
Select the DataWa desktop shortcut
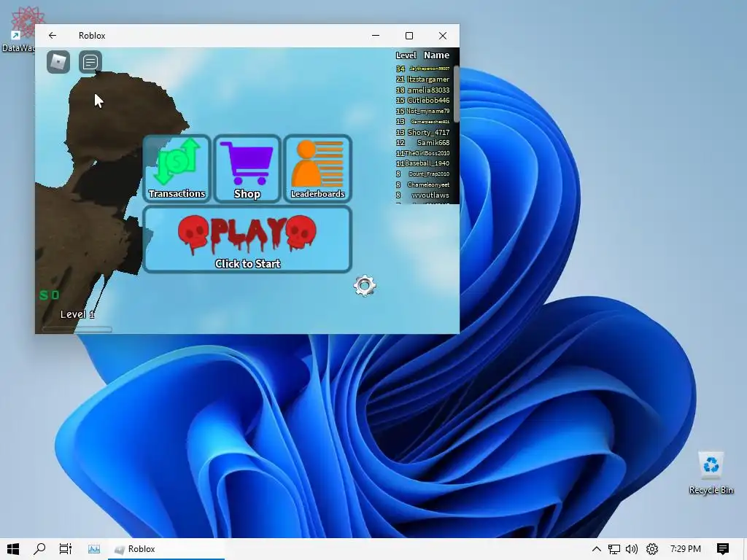tap(18, 29)
